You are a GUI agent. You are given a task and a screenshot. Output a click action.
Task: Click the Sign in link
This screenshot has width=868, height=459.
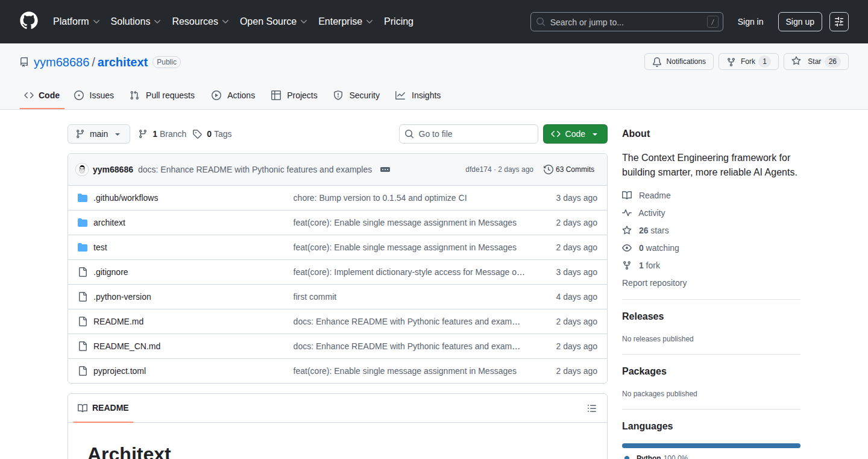(x=750, y=22)
